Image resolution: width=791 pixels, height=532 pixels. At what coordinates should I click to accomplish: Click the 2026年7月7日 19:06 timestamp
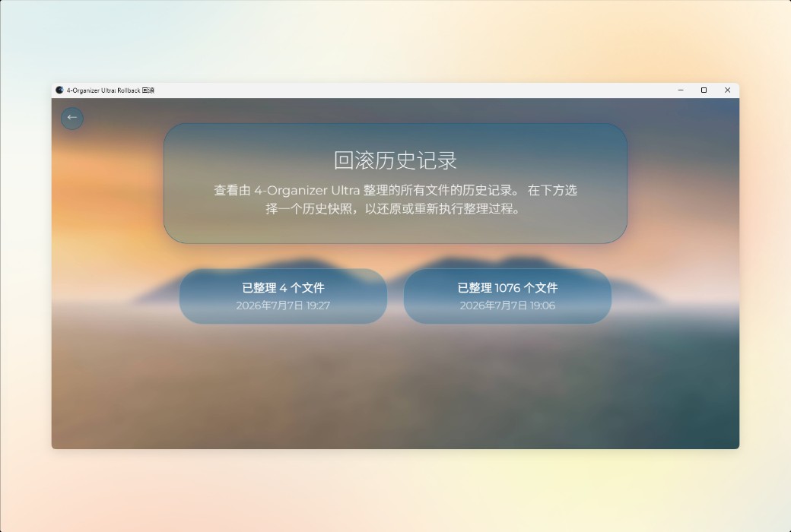click(507, 306)
